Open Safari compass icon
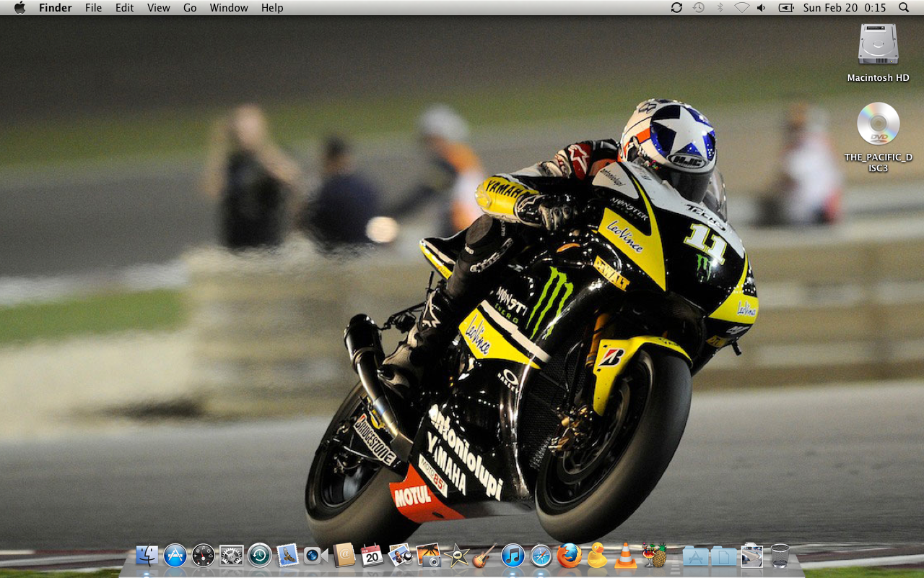Image resolution: width=924 pixels, height=578 pixels. pyautogui.click(x=541, y=555)
